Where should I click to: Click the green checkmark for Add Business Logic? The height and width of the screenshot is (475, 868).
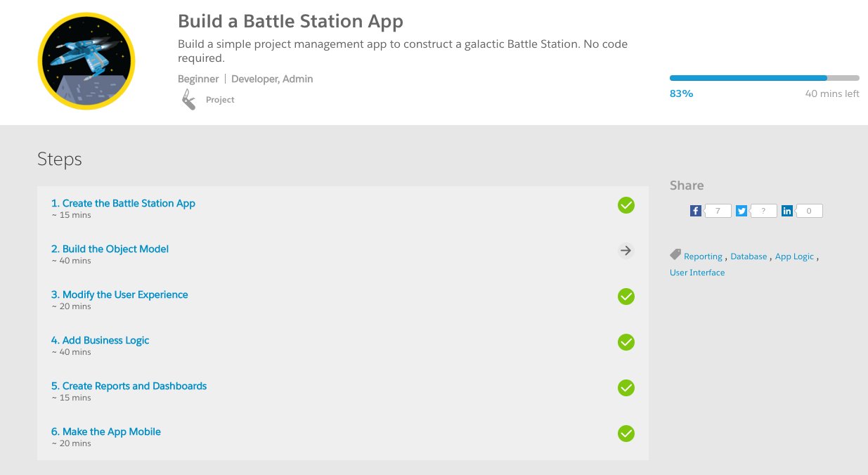point(626,342)
